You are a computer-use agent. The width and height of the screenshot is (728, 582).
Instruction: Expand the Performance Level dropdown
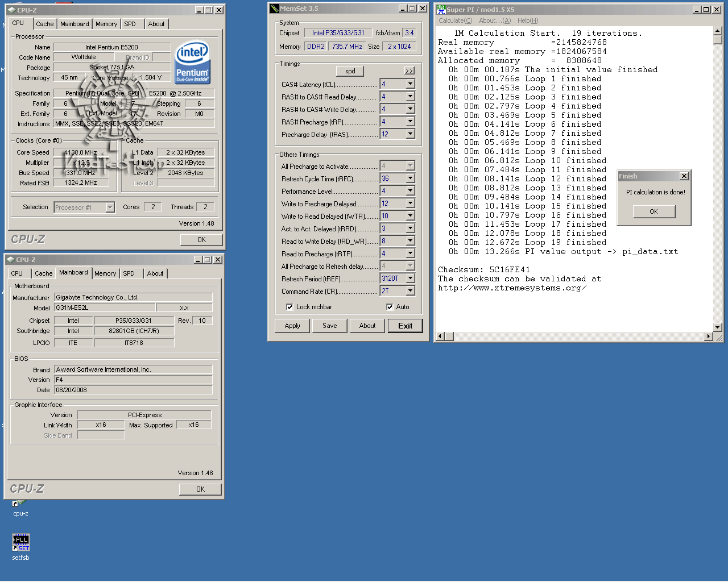coord(410,191)
